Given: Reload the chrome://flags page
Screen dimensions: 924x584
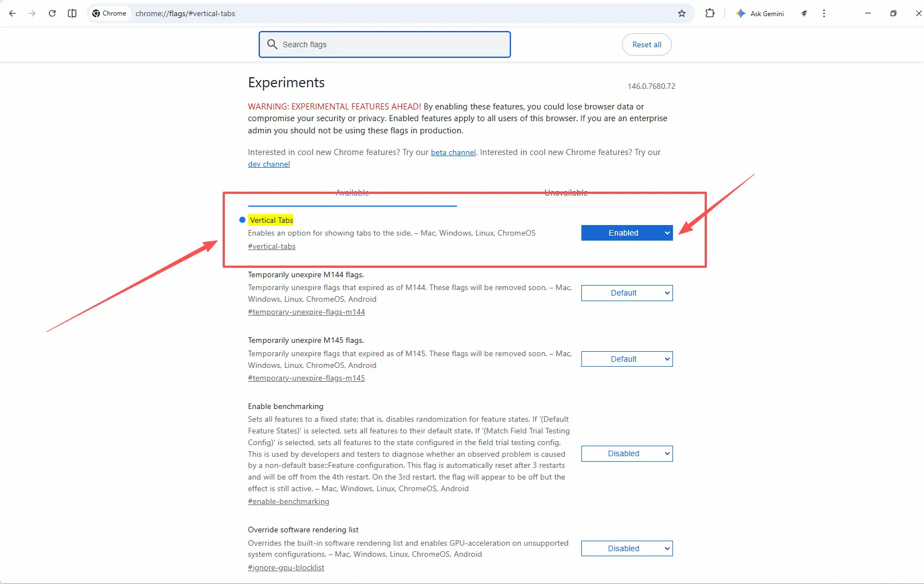Looking at the screenshot, I should [x=52, y=13].
